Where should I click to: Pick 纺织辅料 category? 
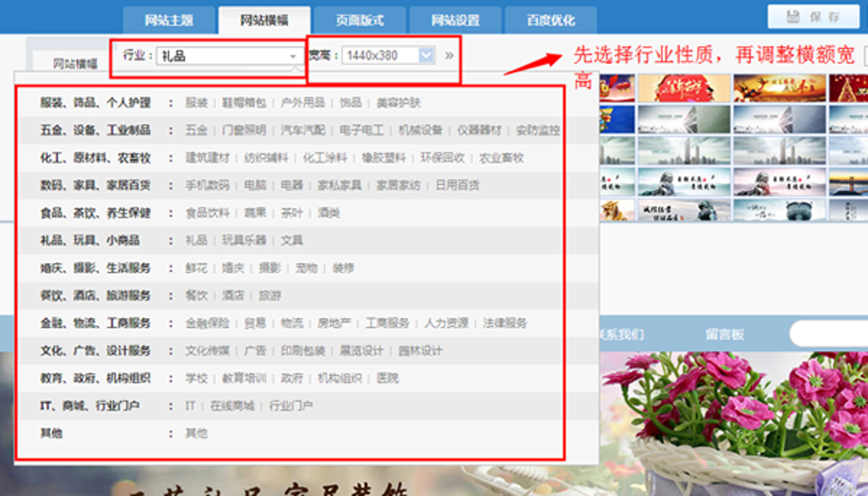266,158
